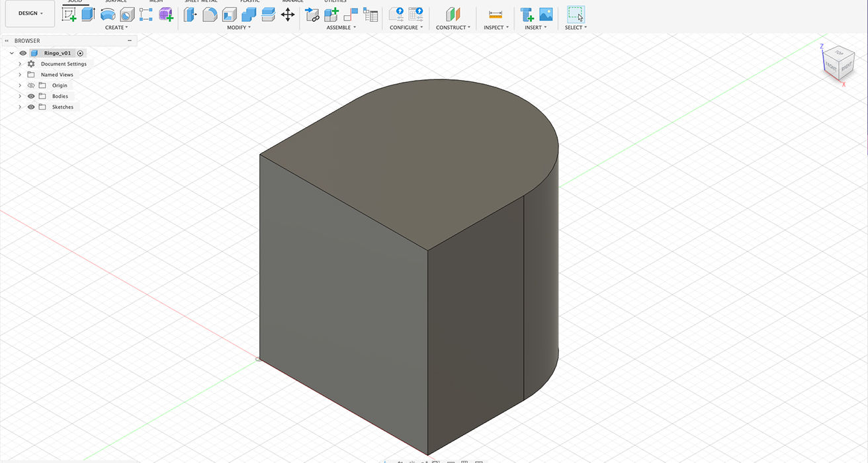Viewport: 868px width, 463px height.
Task: Click the Origin label in browser
Action: (x=60, y=85)
